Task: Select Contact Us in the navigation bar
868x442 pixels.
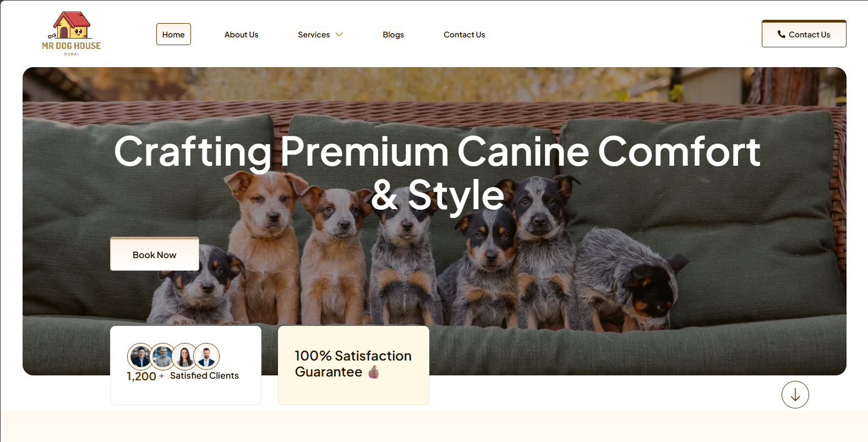Action: point(464,35)
